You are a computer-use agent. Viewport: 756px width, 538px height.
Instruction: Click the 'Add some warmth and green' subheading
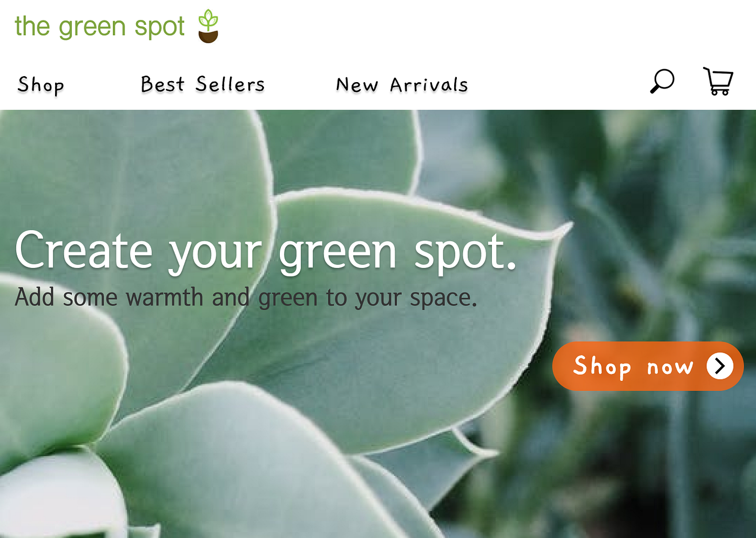coord(246,298)
